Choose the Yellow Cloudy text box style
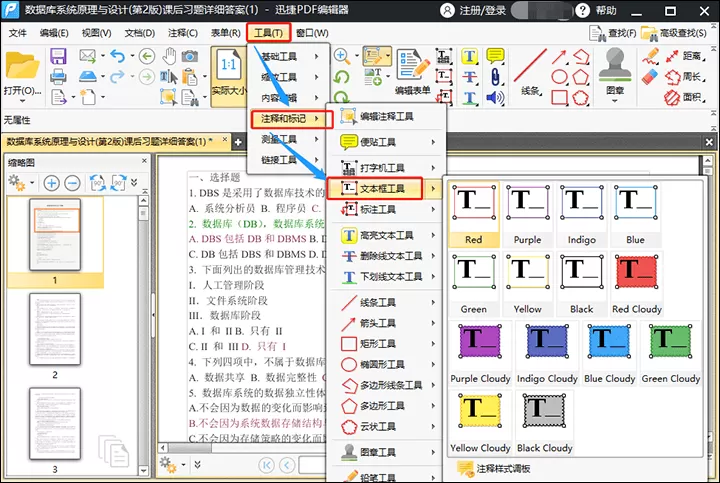720x483 pixels. (x=480, y=422)
